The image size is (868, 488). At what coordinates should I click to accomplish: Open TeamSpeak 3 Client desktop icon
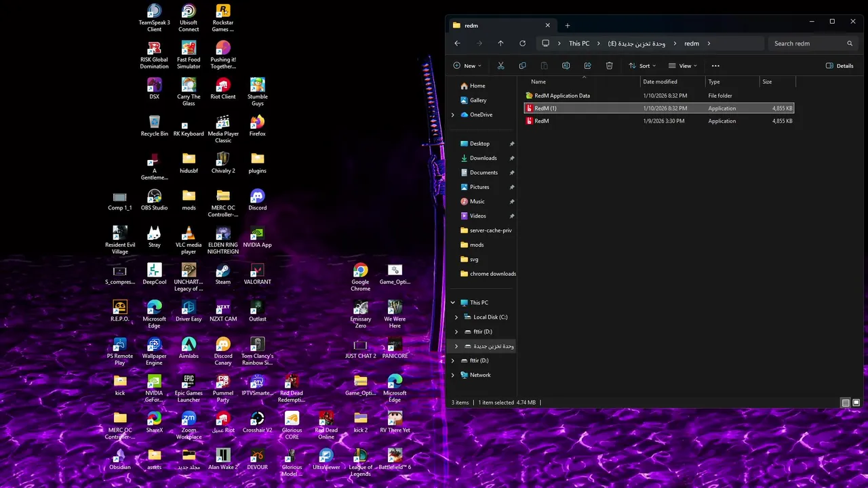[x=154, y=18]
